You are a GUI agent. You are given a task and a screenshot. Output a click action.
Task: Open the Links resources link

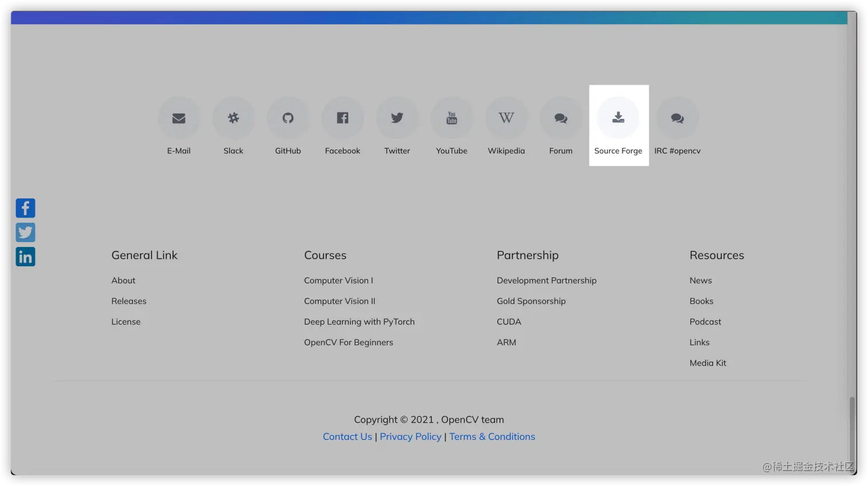(699, 343)
